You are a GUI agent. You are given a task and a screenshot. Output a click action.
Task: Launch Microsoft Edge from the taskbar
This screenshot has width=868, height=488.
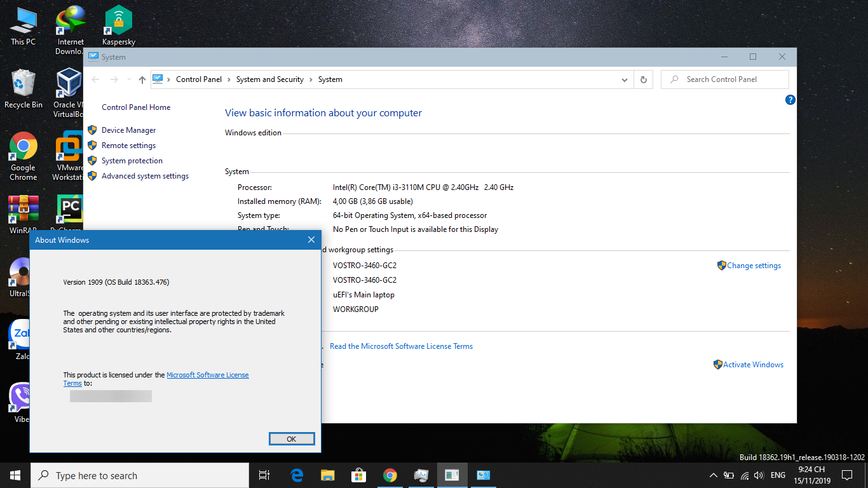tap(297, 475)
